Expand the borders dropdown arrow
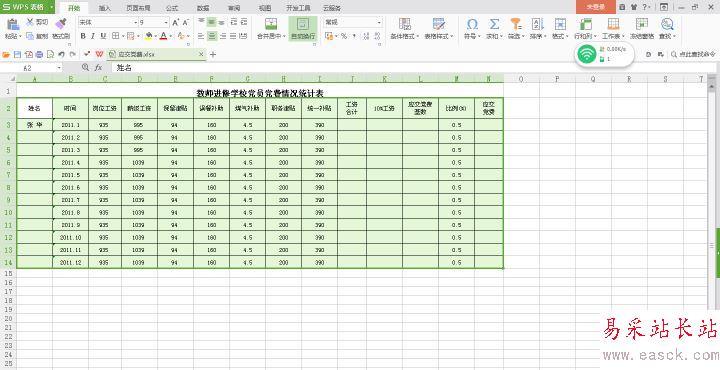The width and height of the screenshot is (720, 370). (122, 36)
